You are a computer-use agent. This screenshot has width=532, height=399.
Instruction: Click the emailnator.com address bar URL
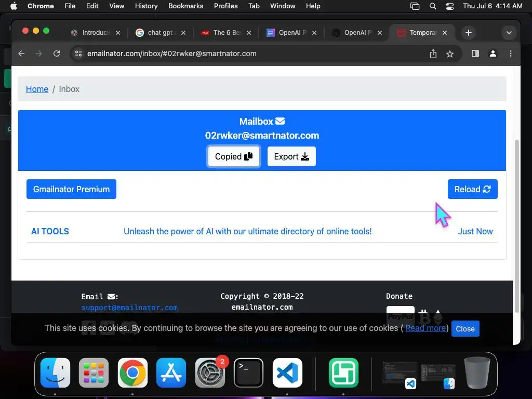171,54
